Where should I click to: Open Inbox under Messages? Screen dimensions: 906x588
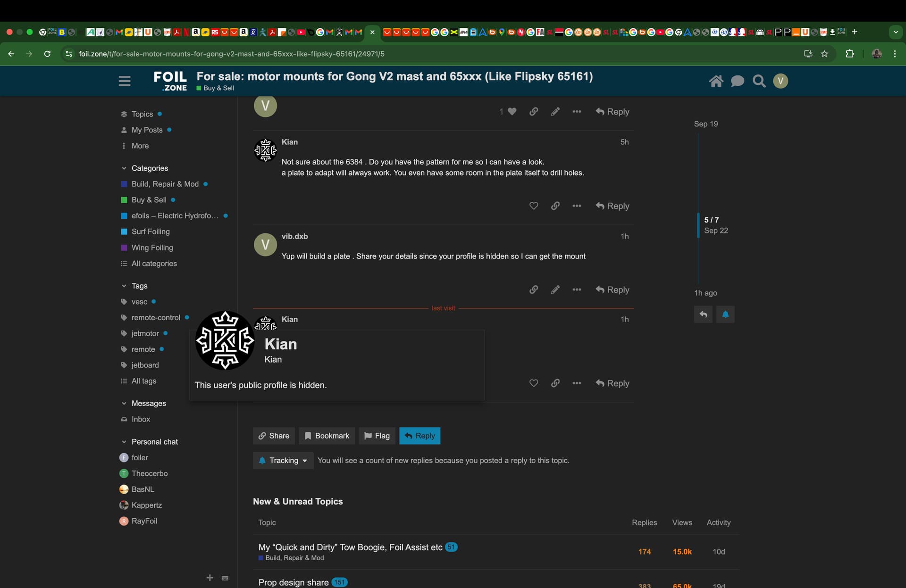coord(141,419)
